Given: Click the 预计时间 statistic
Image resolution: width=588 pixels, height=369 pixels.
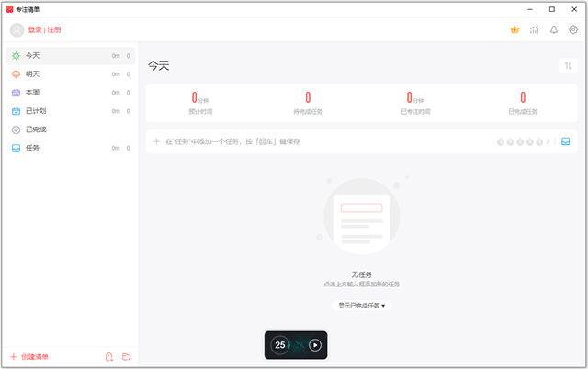Looking at the screenshot, I should coord(200,103).
